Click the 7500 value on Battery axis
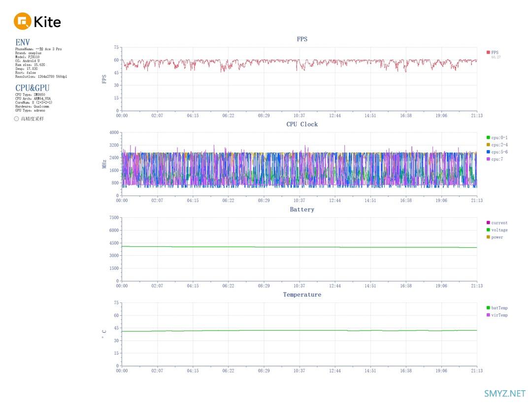The width and height of the screenshot is (532, 403). click(114, 218)
